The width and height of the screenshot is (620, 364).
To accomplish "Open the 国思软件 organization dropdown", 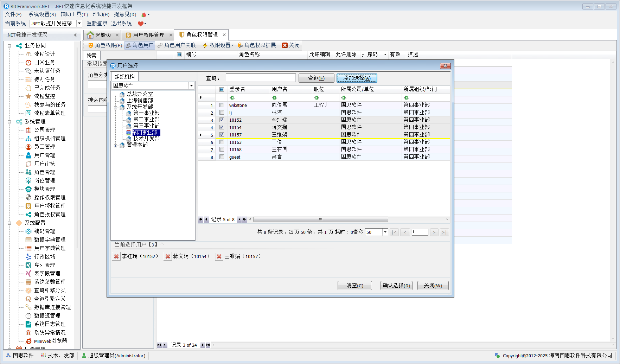I will 191,86.
